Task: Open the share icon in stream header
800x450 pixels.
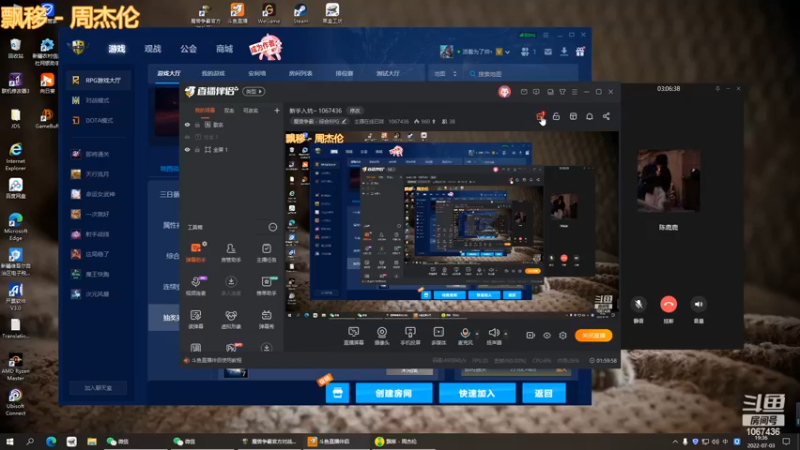Action: click(x=606, y=116)
